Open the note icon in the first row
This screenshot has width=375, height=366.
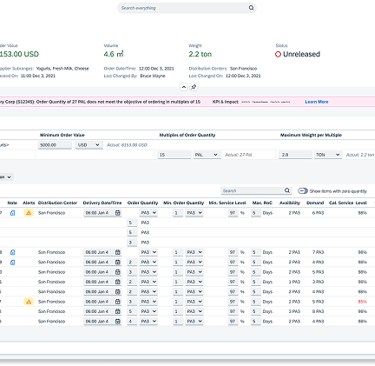(x=12, y=213)
